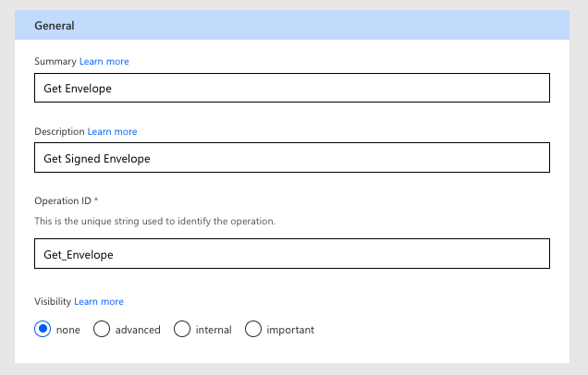588x375 pixels.
Task: Select the "none" visibility radio button
Action: [x=43, y=329]
